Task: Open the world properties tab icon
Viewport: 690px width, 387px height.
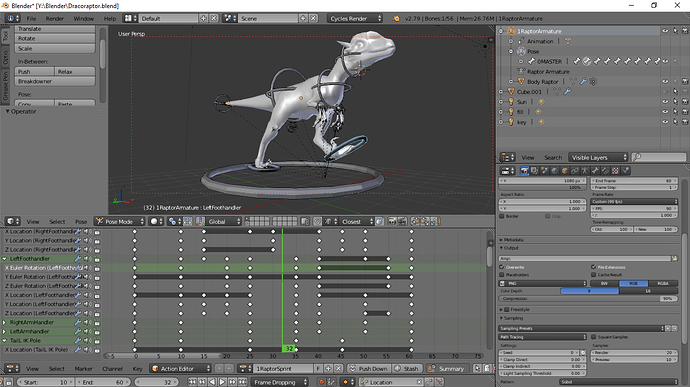Action: click(554, 171)
